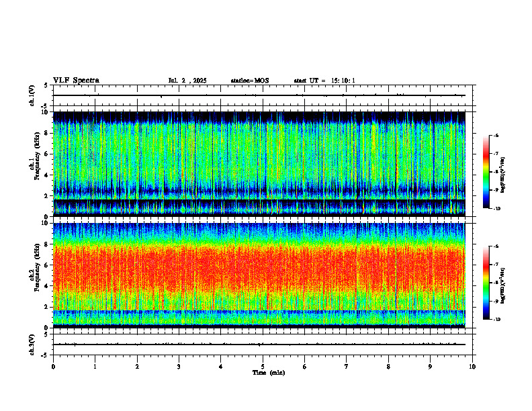Click the "-10" label on ch.1 color scale
This screenshot has width=532, height=411.
coord(496,209)
